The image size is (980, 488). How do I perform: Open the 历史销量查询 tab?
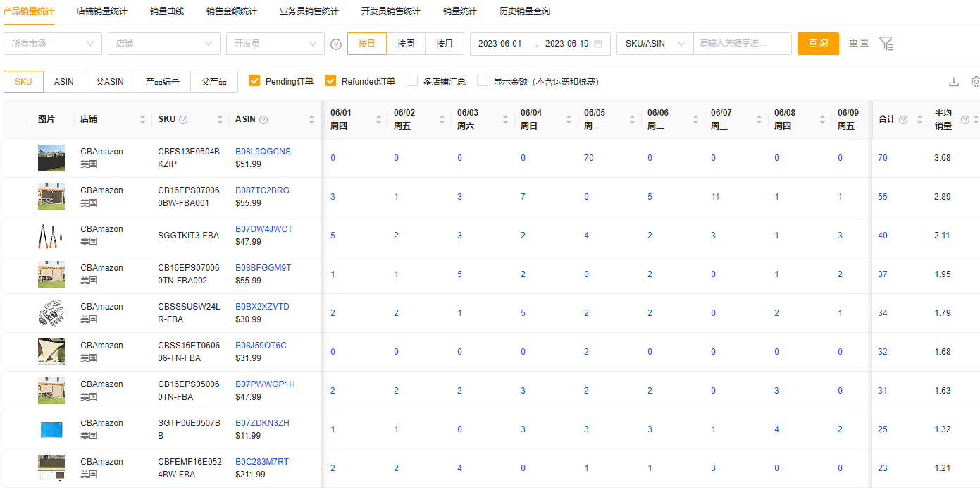tap(525, 11)
